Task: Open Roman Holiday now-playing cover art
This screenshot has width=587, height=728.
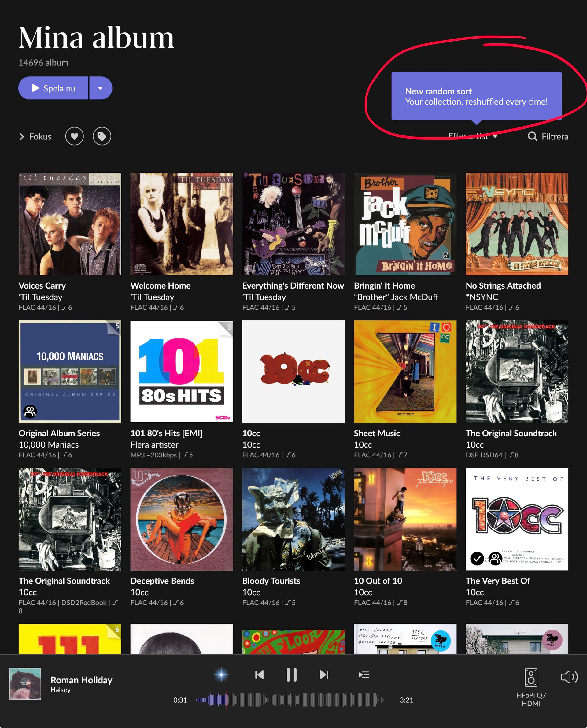Action: [25, 684]
